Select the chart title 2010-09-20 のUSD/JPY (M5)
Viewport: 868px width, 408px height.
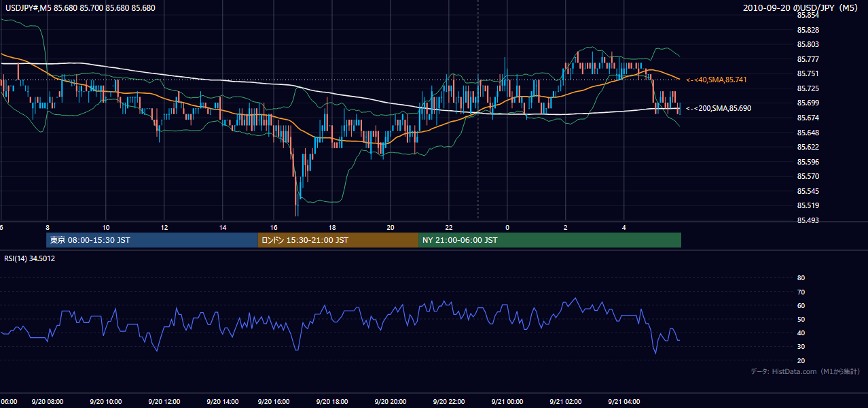801,8
